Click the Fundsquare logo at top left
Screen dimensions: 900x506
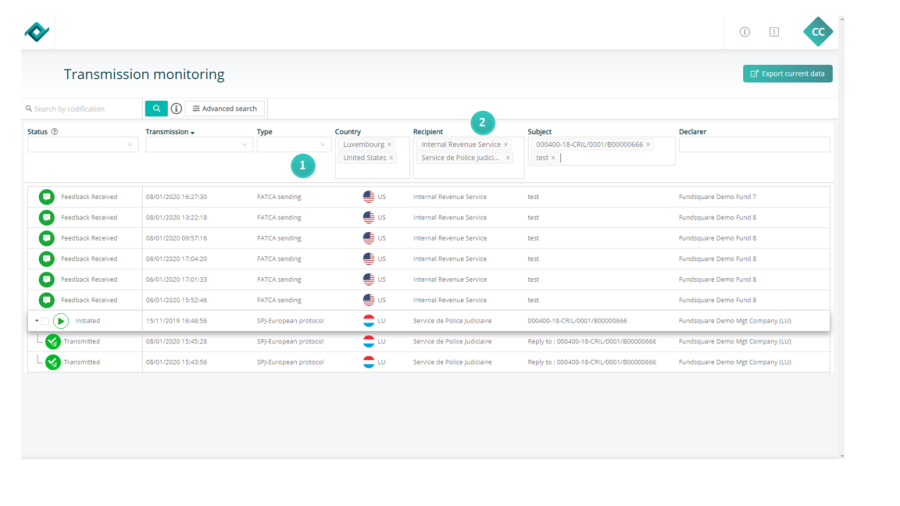37,32
